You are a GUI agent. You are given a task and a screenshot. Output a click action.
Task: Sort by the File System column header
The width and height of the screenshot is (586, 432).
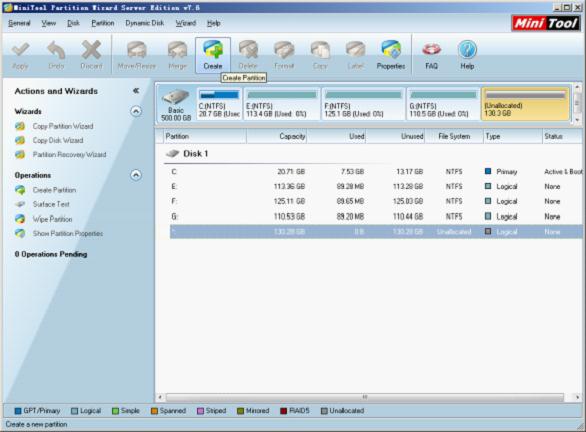tap(454, 136)
